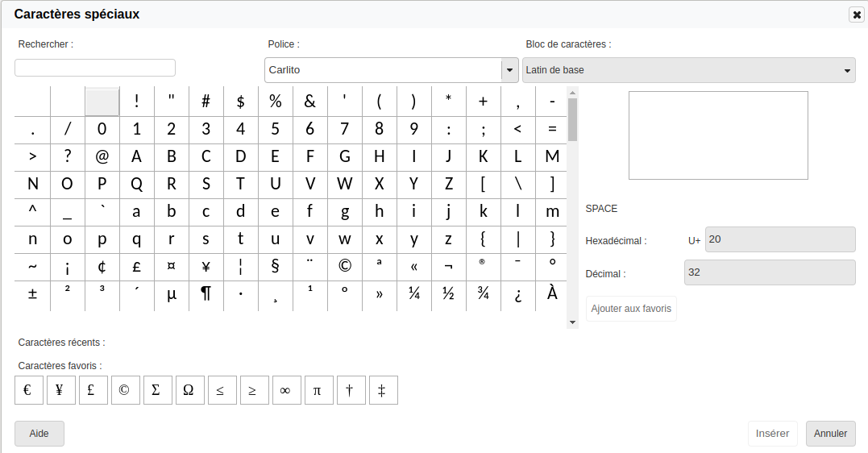Click the Ajouter aux favoris button
The image size is (868, 453).
click(x=631, y=309)
